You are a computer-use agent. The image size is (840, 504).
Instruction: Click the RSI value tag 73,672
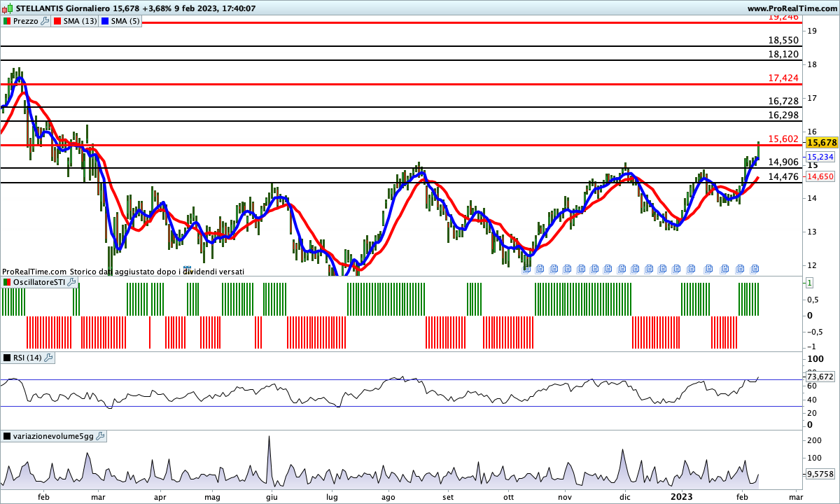click(820, 377)
